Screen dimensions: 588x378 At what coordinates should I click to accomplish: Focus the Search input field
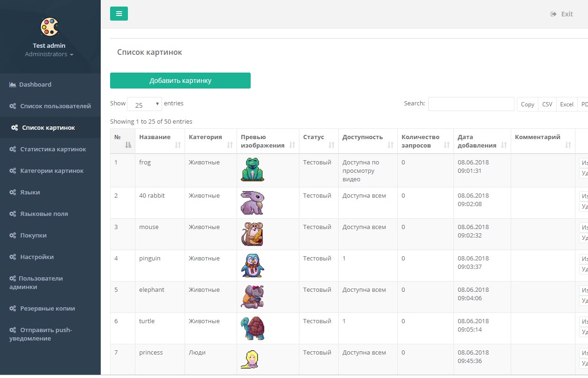[x=471, y=104]
